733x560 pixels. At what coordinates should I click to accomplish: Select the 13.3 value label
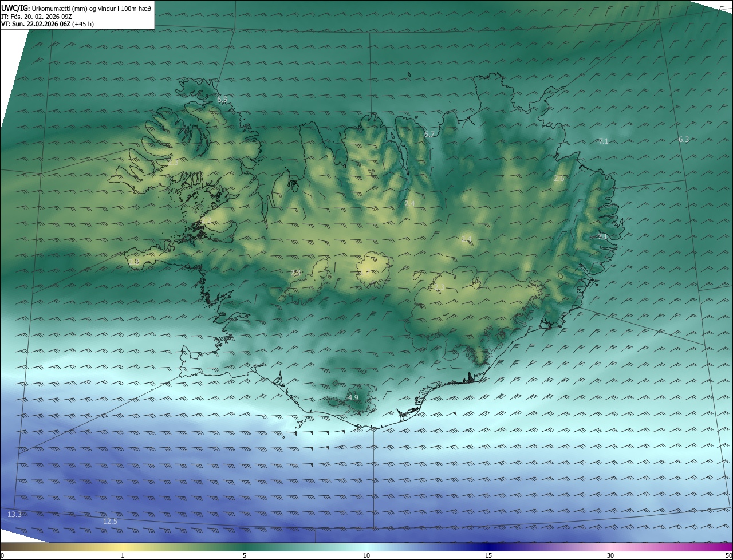tap(14, 515)
